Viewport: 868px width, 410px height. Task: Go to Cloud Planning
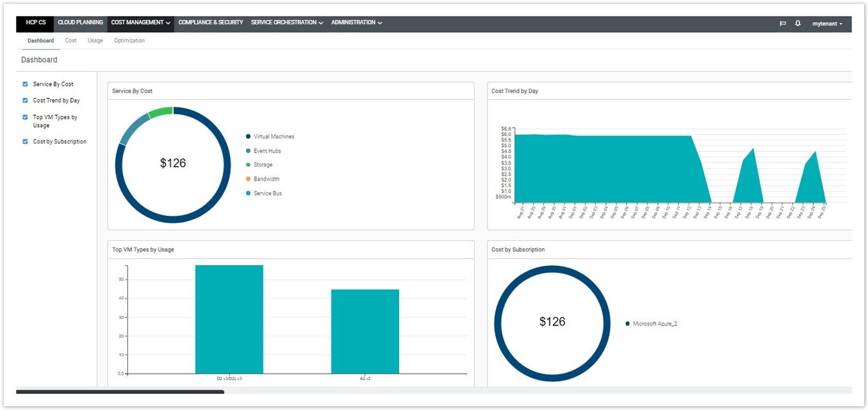pyautogui.click(x=80, y=22)
